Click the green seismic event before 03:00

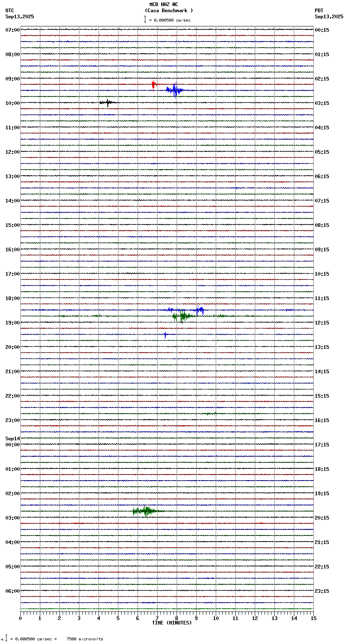[x=147, y=511]
